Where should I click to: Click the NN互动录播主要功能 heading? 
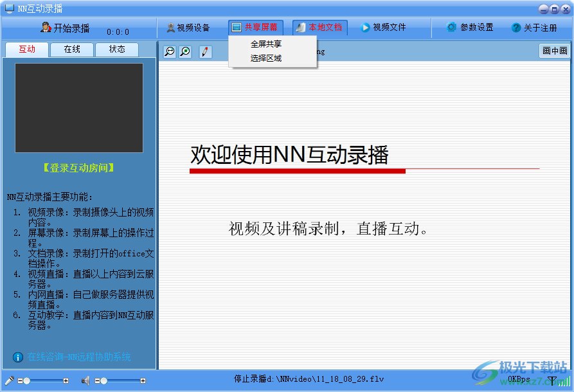coord(49,197)
